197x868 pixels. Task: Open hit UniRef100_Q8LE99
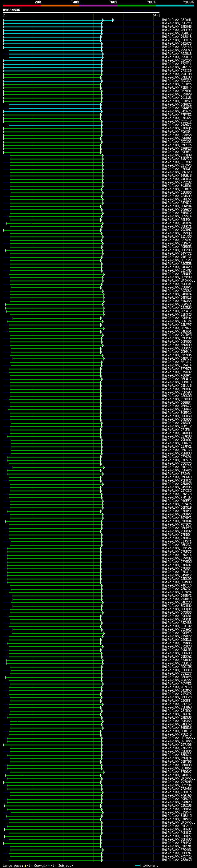(x=177, y=30)
